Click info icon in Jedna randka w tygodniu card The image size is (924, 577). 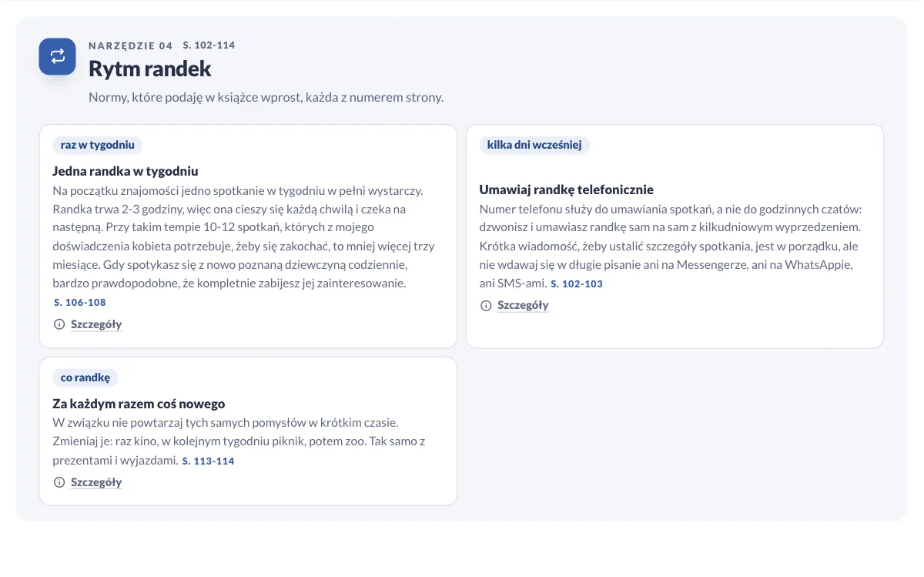59,324
